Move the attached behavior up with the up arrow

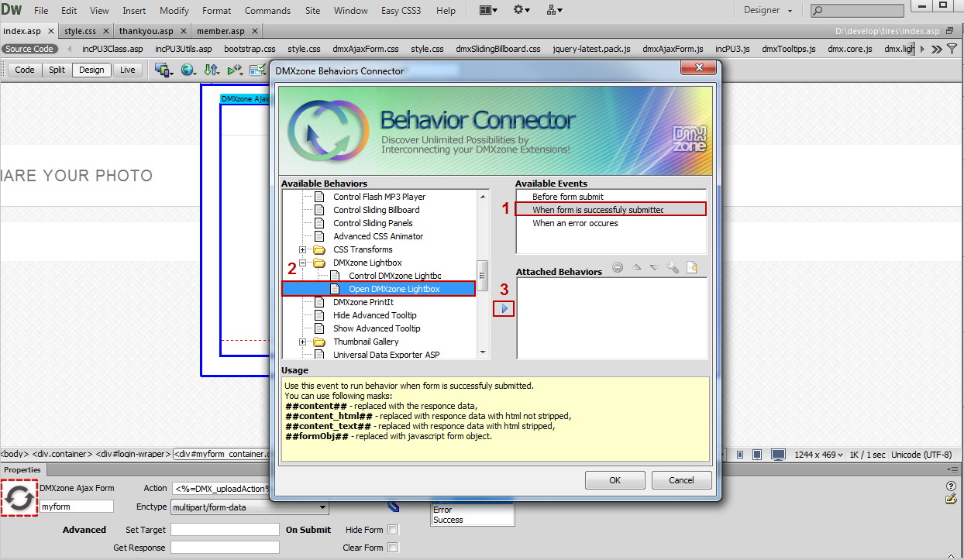point(636,267)
